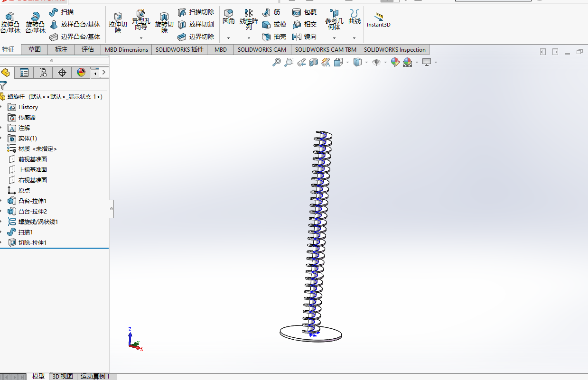The width and height of the screenshot is (588, 380).
Task: Click the 包覆 wrap tool
Action: 305,12
